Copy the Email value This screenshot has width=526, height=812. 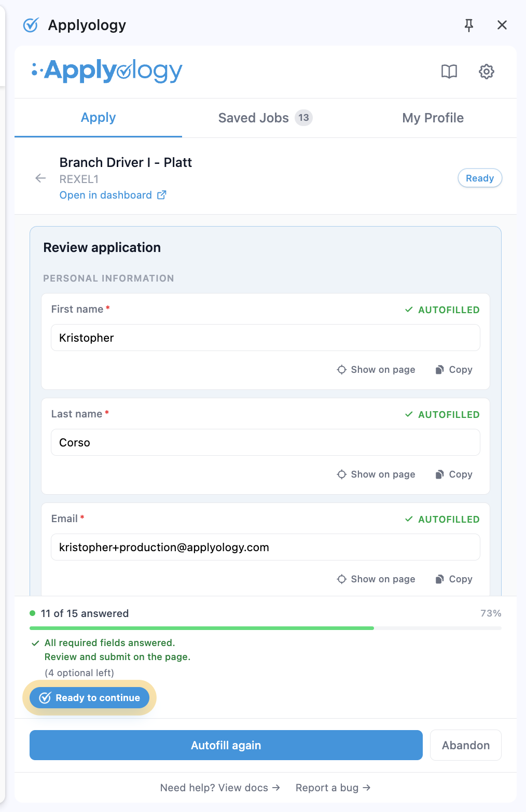(454, 579)
